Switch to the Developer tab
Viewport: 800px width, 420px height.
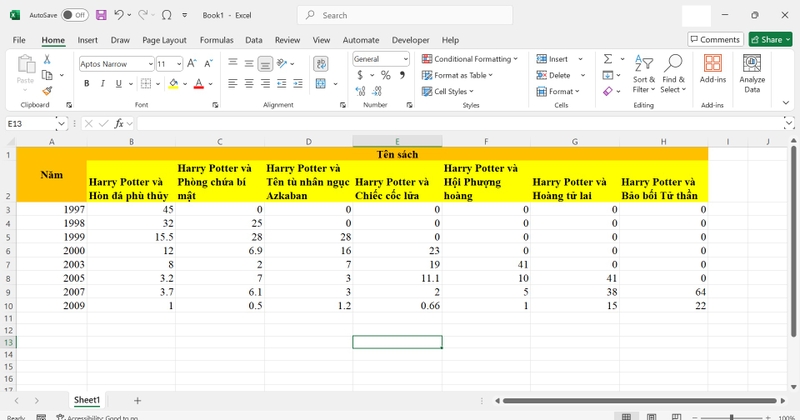[410, 40]
